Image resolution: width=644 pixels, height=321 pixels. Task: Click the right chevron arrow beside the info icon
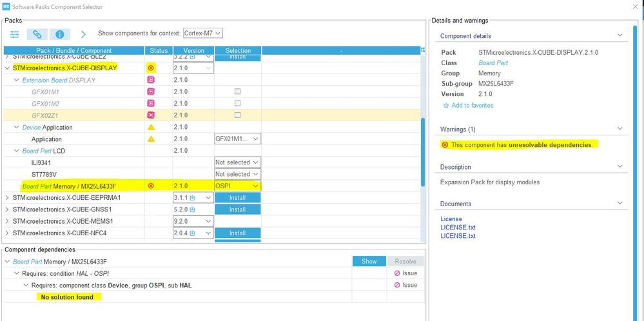point(83,34)
